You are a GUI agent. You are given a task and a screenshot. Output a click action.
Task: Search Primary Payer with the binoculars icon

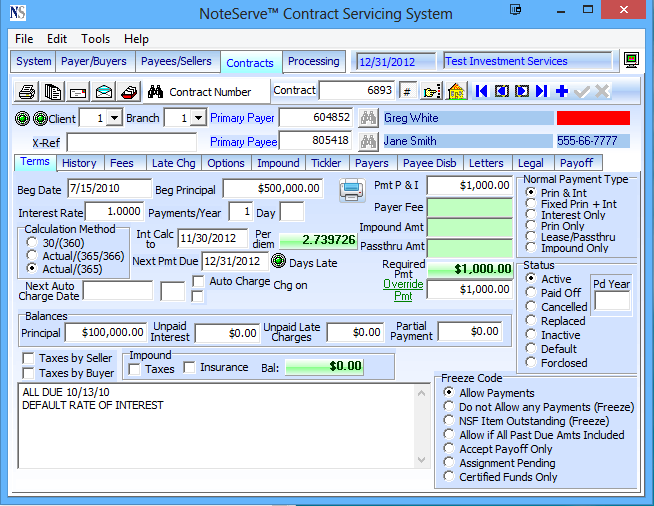(x=367, y=118)
